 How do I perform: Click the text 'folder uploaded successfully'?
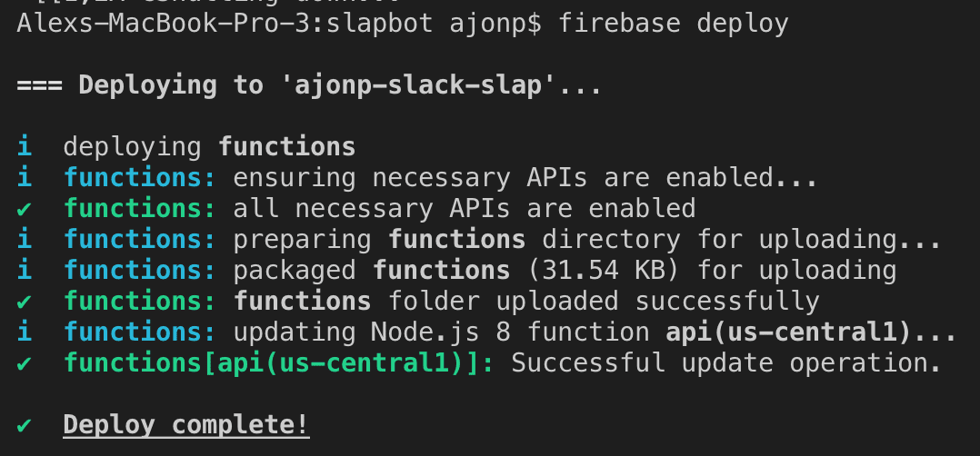(x=604, y=302)
